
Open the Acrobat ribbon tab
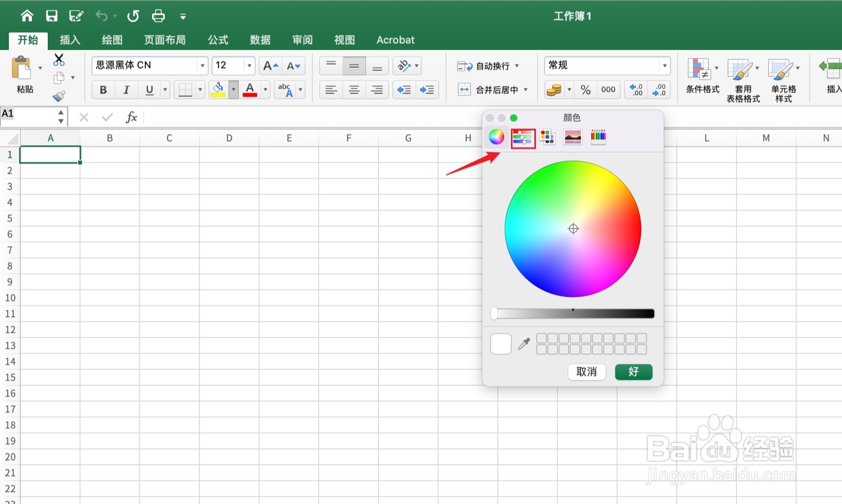click(x=395, y=39)
